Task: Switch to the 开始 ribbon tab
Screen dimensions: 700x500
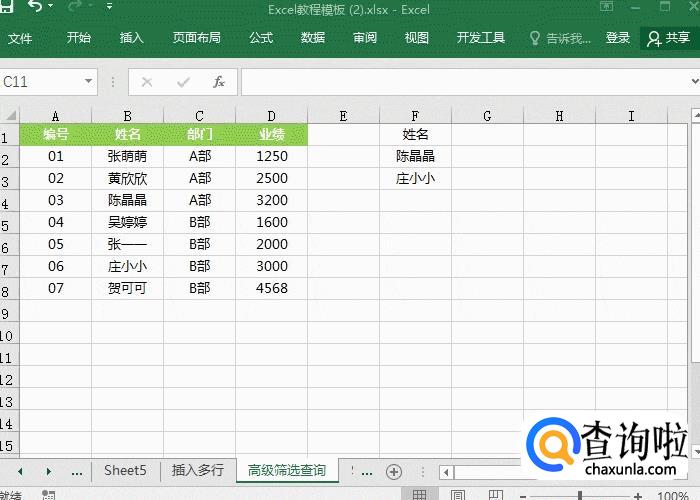Action: click(79, 38)
